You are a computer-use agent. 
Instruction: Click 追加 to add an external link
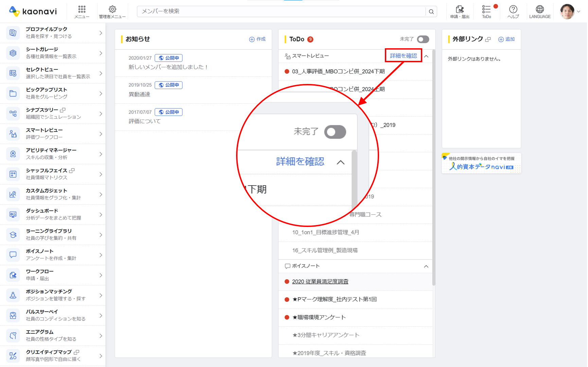click(x=506, y=39)
